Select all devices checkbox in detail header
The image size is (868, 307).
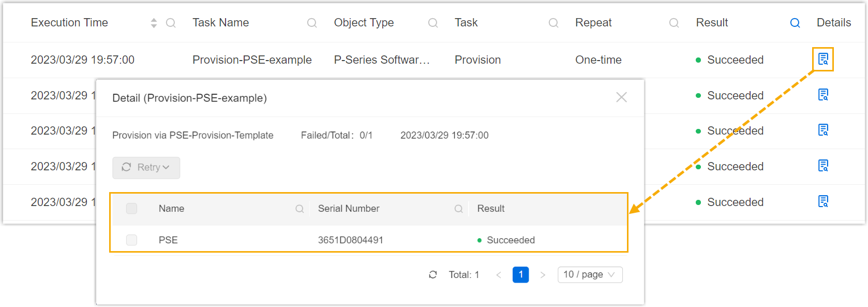132,209
